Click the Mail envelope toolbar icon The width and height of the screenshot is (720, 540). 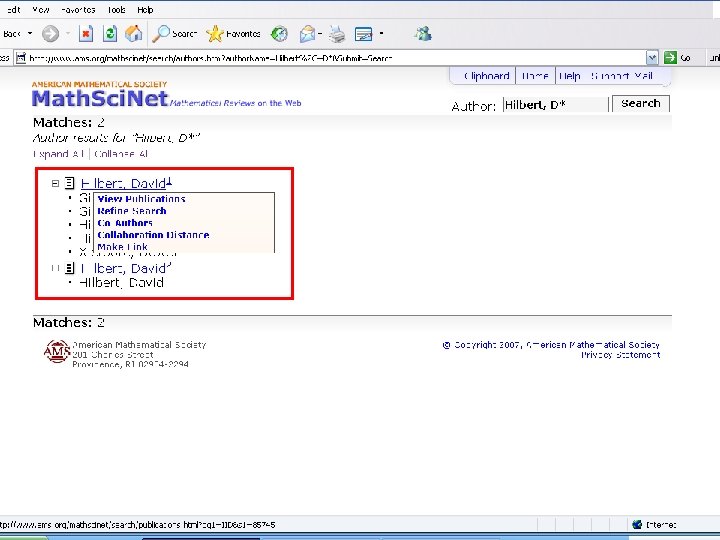click(x=307, y=34)
